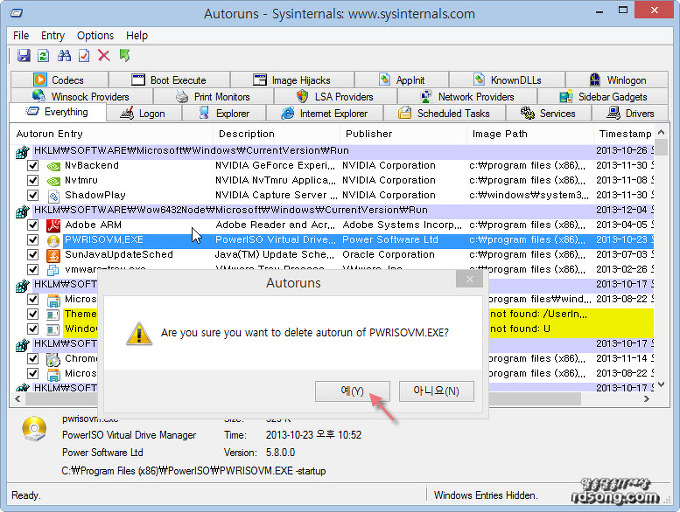Click the Properties toolbar icon

84,56
